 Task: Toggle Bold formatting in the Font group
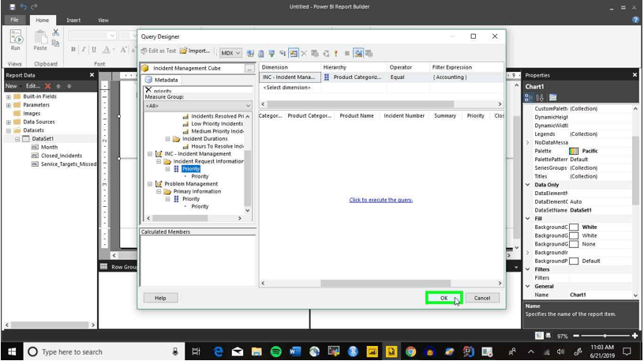[73, 49]
